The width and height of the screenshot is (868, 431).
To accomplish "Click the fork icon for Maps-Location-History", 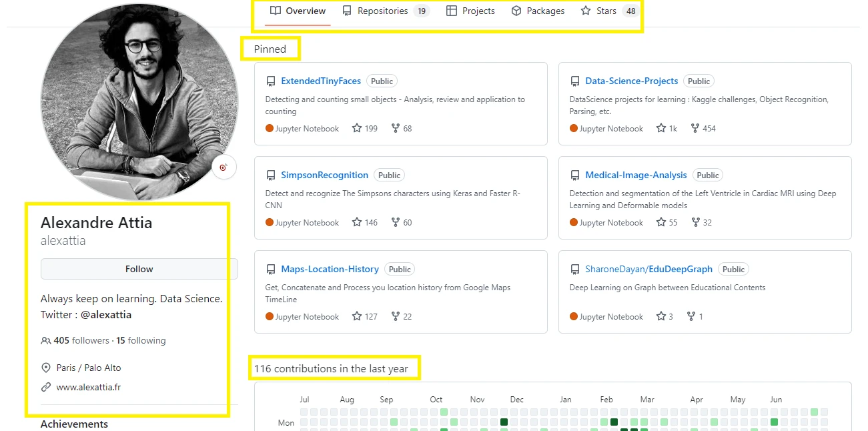I will coord(396,316).
